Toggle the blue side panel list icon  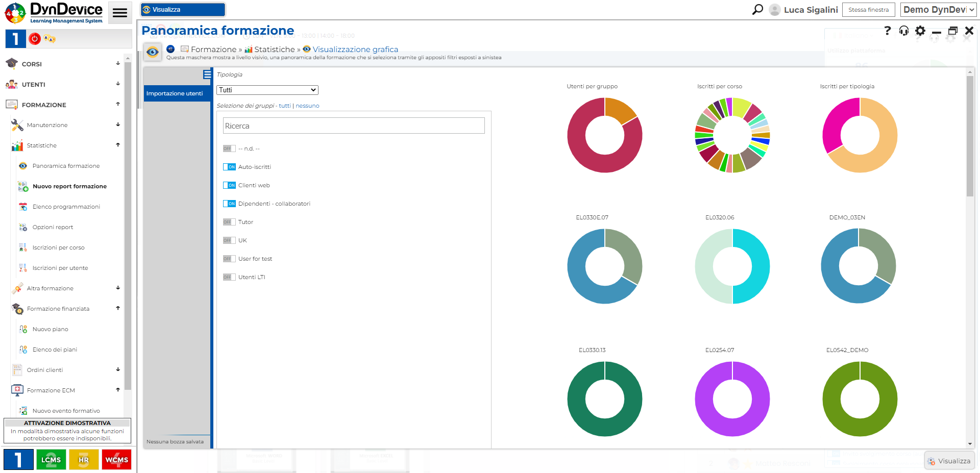pos(207,74)
